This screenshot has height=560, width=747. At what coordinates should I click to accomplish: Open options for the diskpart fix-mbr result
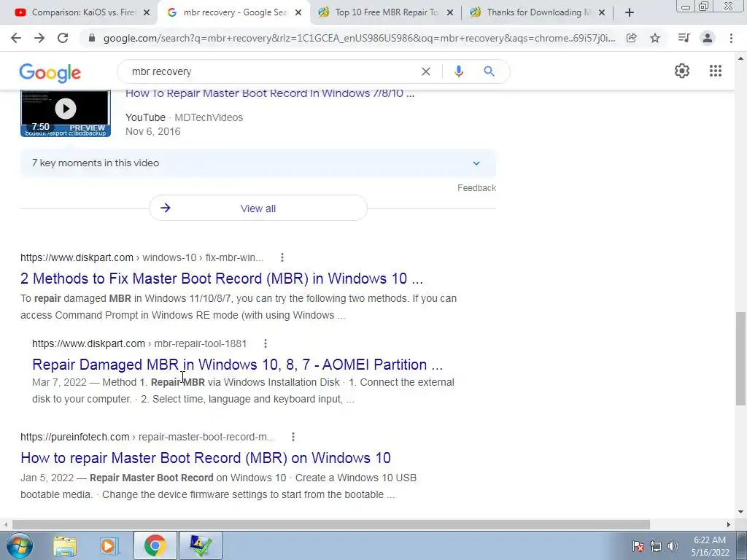click(282, 257)
